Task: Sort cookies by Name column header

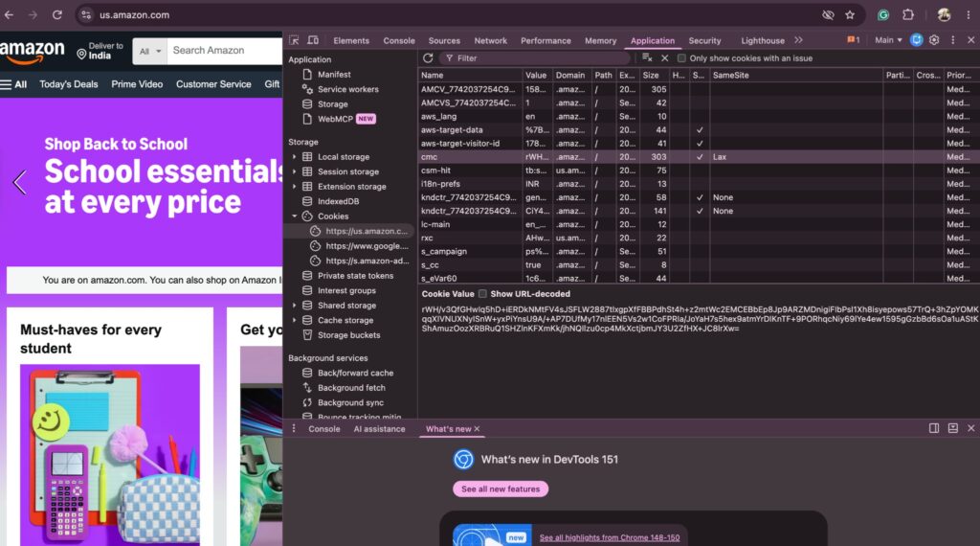Action: coord(470,75)
